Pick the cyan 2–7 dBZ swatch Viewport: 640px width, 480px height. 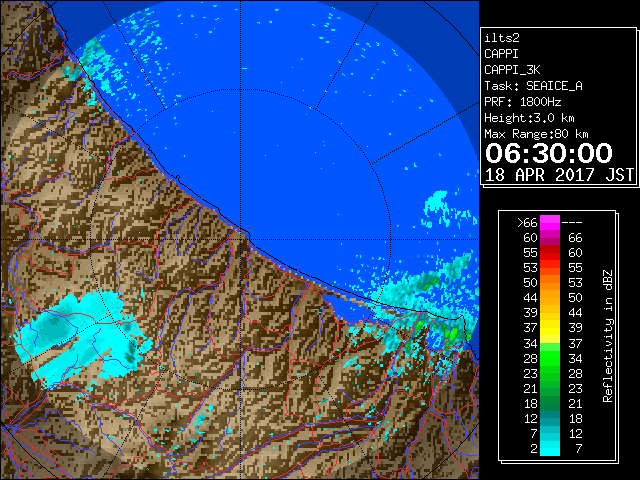point(550,448)
